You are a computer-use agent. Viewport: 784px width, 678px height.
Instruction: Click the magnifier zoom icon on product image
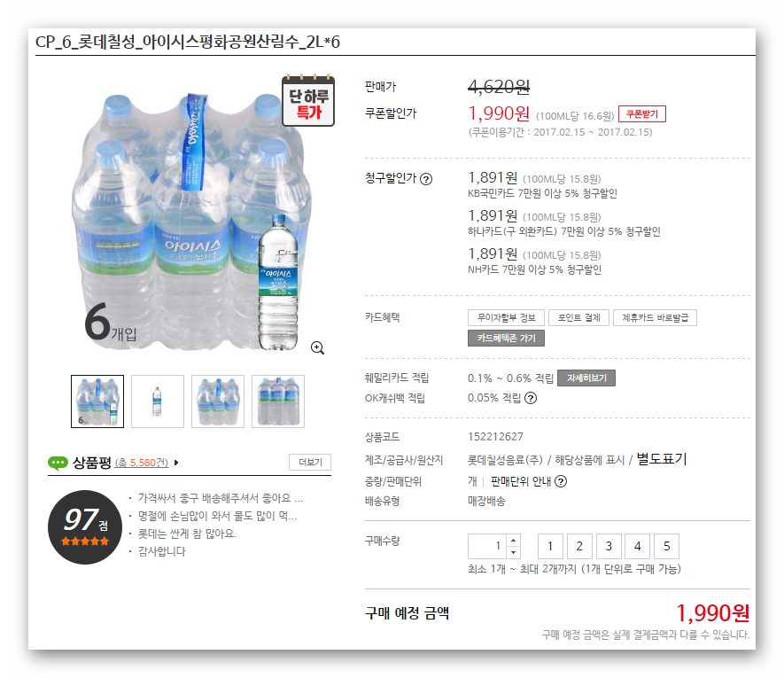coord(317,347)
